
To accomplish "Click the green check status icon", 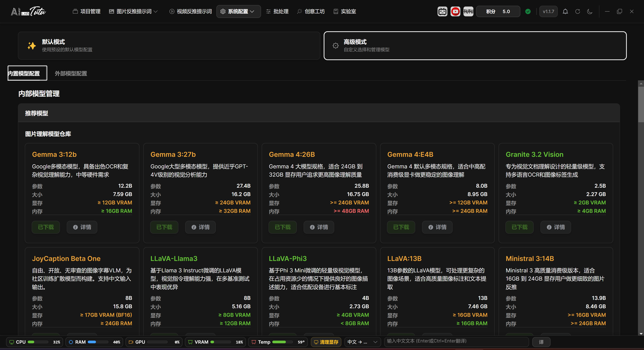I will [528, 12].
